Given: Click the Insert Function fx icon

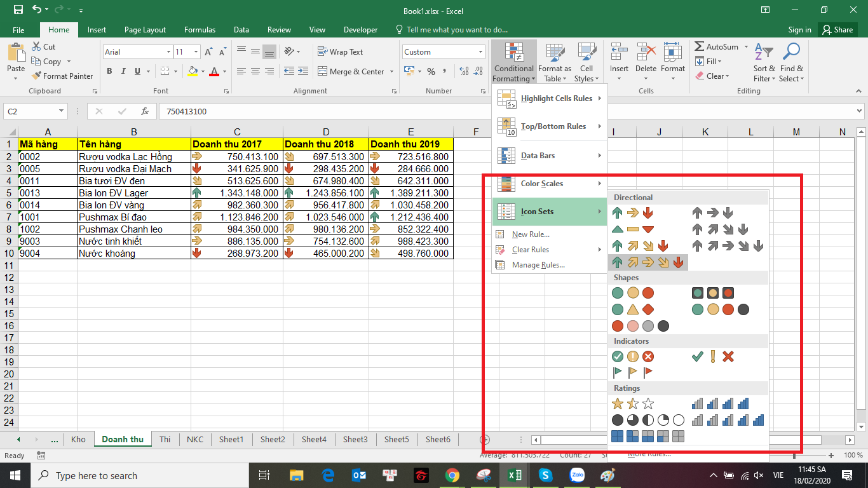Looking at the screenshot, I should pos(145,111).
